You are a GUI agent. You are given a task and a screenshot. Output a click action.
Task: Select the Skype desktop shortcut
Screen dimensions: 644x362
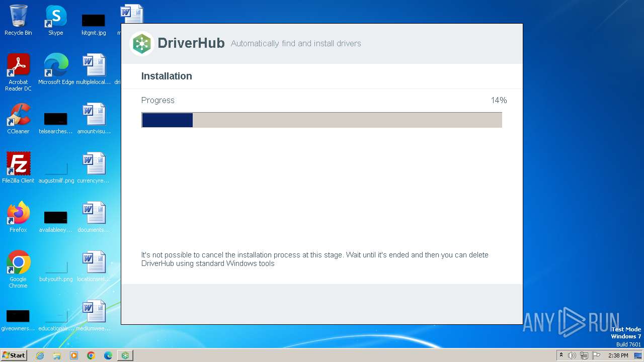coord(56,20)
